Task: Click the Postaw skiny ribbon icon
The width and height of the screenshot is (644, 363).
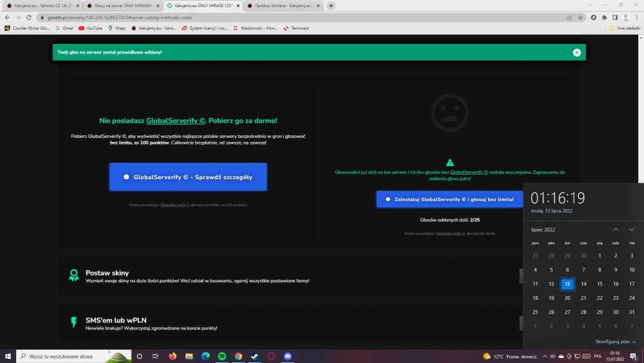Action: pyautogui.click(x=74, y=275)
